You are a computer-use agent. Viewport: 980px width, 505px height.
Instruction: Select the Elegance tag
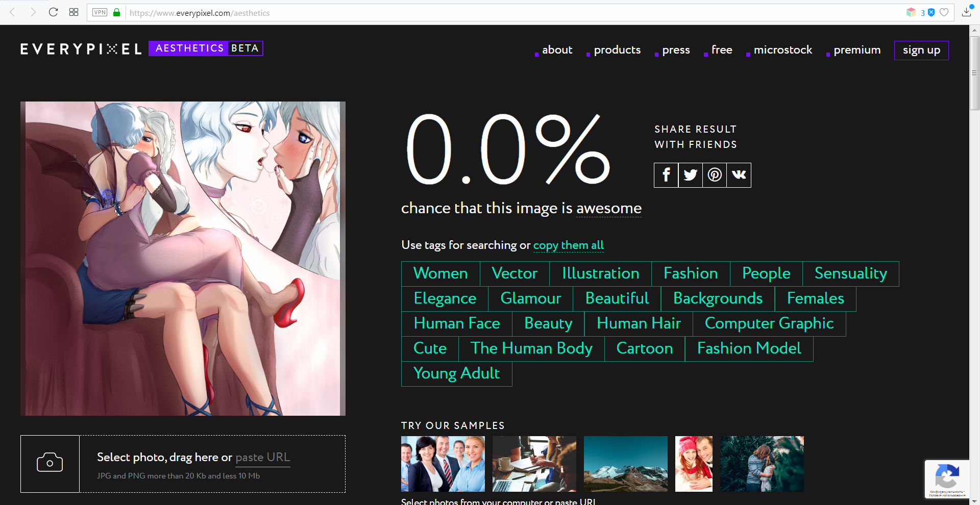pyautogui.click(x=445, y=299)
